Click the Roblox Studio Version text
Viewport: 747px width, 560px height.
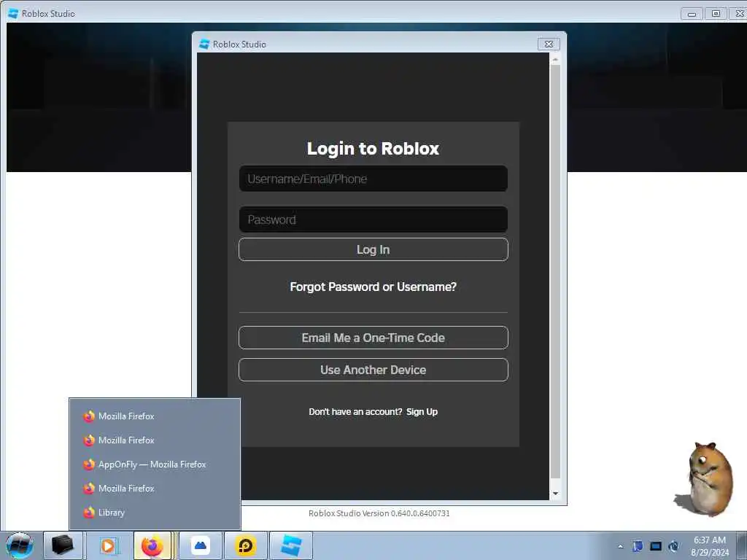379,513
